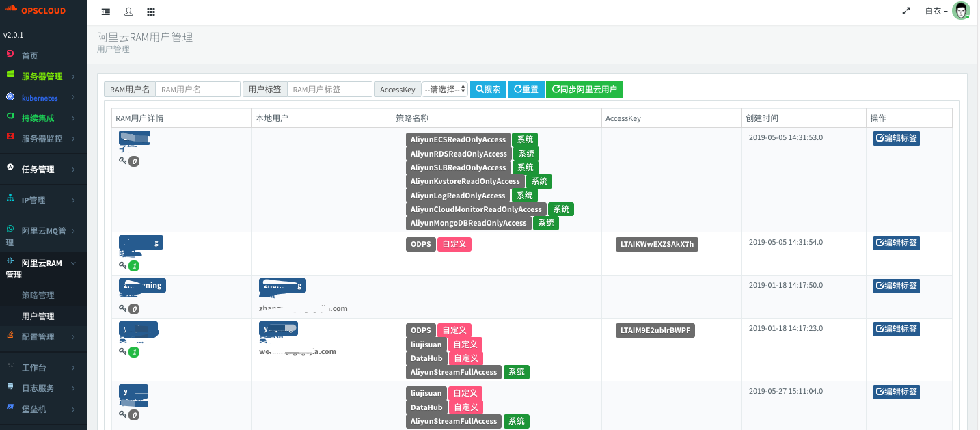Toggle fullscreen with the expand arrows icon
This screenshot has height=430, width=980.
906,11
